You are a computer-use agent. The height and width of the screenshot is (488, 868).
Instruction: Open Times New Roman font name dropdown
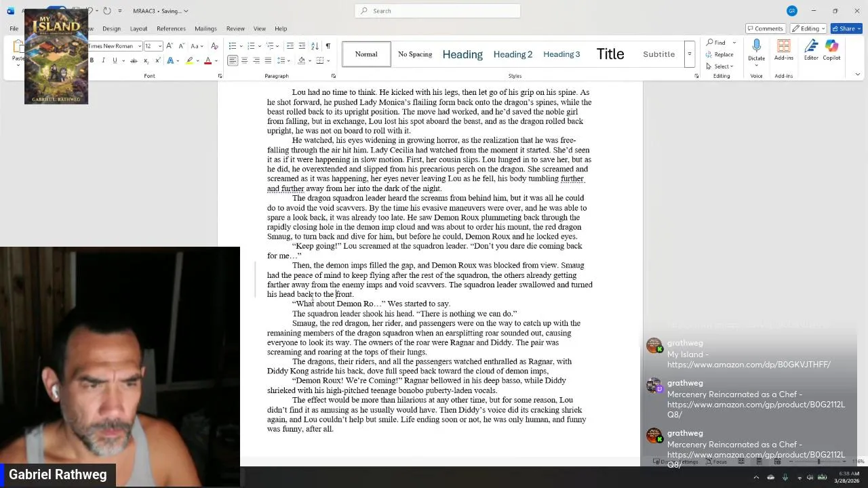coord(139,46)
